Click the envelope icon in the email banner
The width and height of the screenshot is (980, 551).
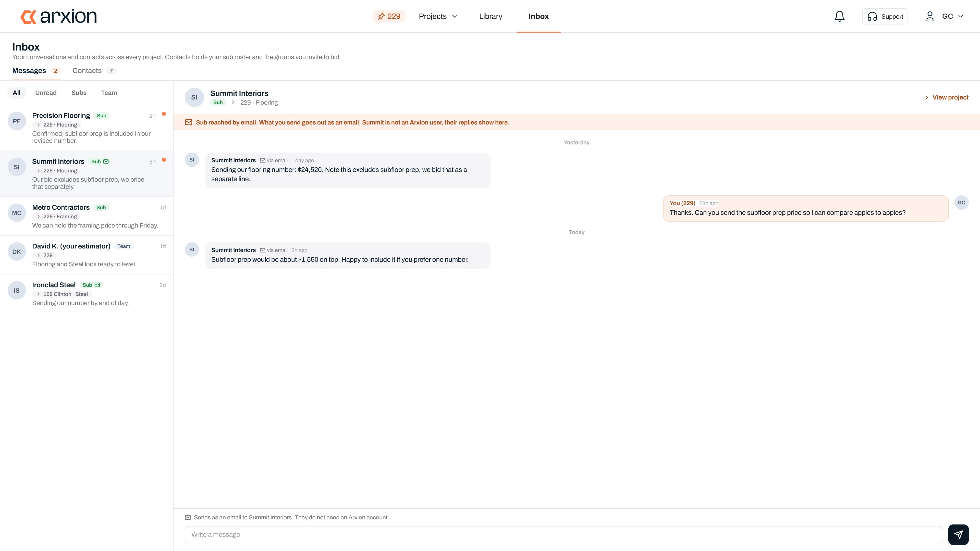tap(188, 122)
